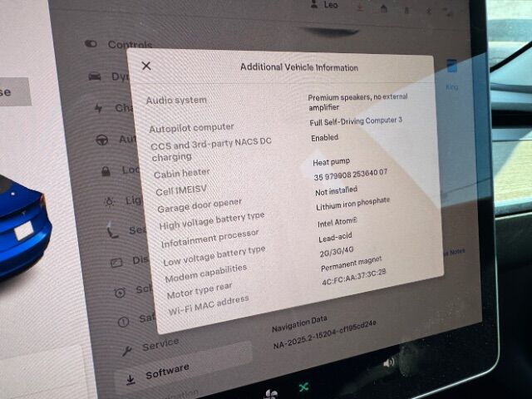Tap the 'Cabin heater' label
The image size is (532, 399).
point(181,174)
